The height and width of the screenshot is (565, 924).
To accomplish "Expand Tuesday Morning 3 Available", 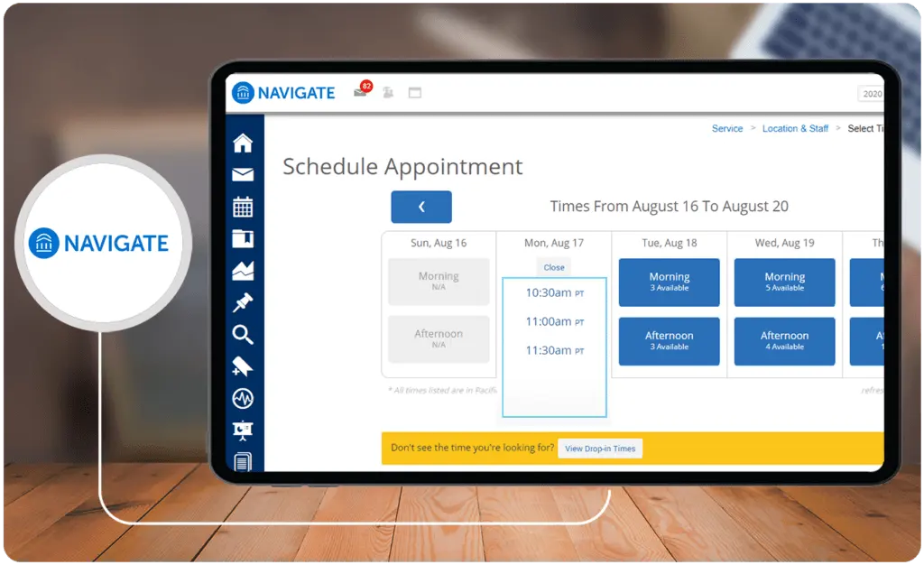I will 669,282.
